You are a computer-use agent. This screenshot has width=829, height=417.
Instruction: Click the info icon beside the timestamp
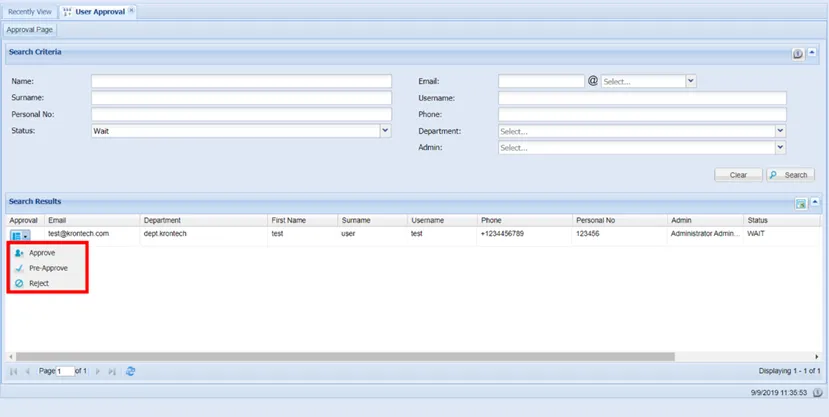817,393
